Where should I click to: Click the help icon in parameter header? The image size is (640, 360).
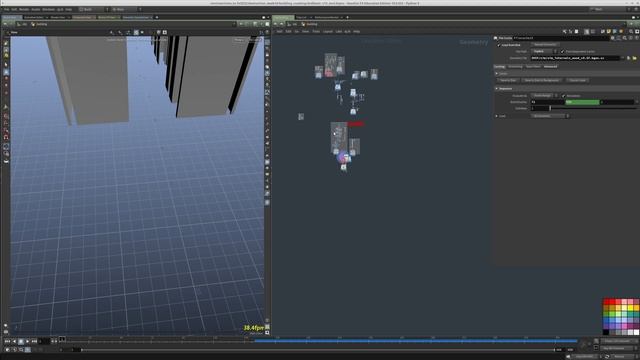tap(636, 38)
